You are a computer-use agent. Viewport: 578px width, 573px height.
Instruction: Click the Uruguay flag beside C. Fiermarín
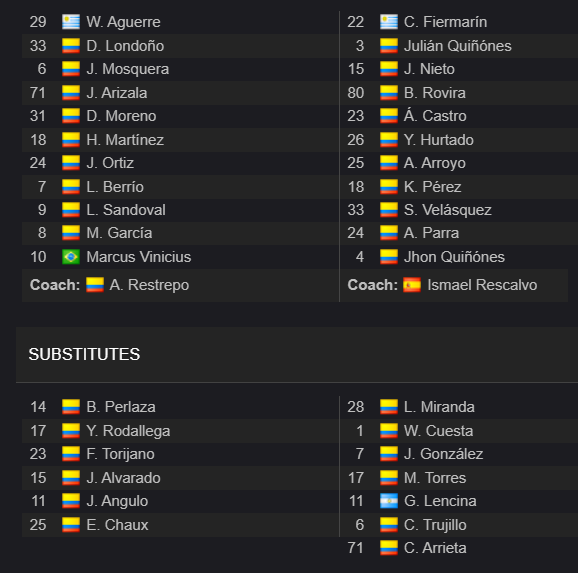tap(389, 22)
